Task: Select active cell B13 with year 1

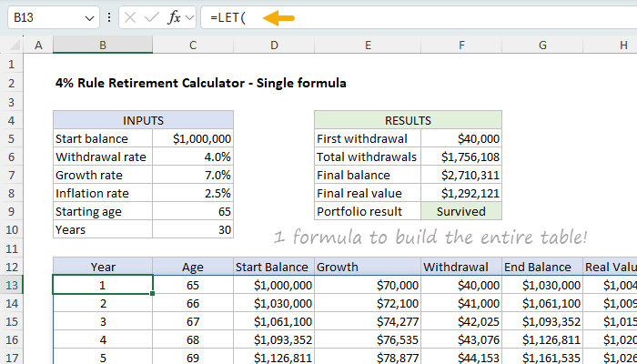Action: (x=103, y=285)
